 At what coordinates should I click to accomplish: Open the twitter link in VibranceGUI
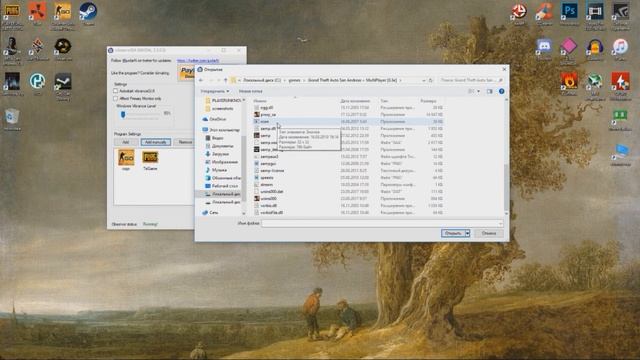(198, 60)
